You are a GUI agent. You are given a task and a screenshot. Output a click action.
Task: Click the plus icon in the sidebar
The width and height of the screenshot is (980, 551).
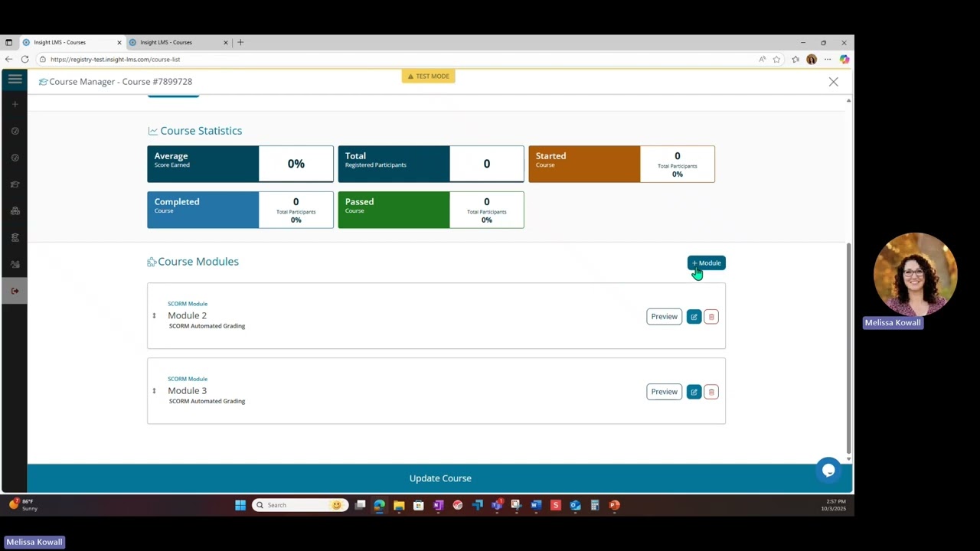pos(15,104)
